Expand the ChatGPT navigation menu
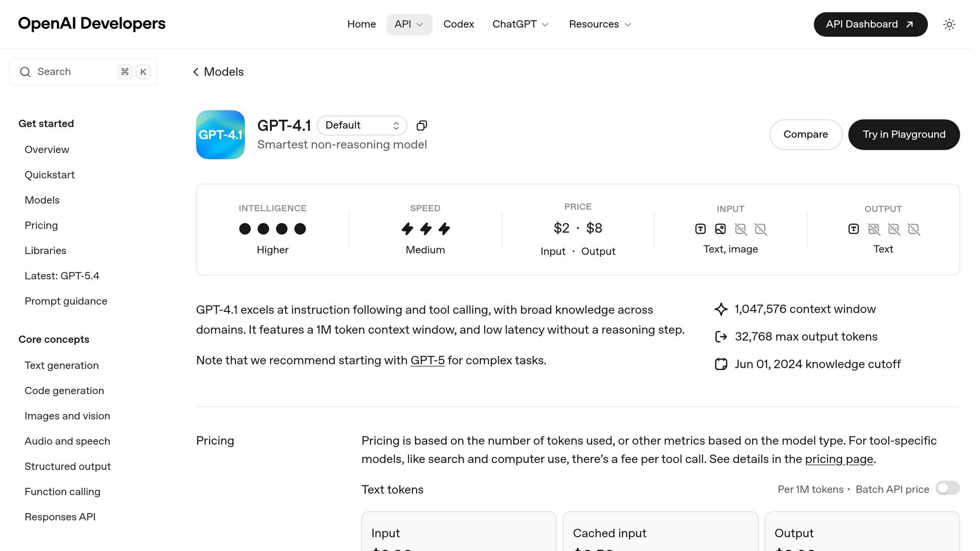Screen dimensions: 980x551 [x=520, y=24]
